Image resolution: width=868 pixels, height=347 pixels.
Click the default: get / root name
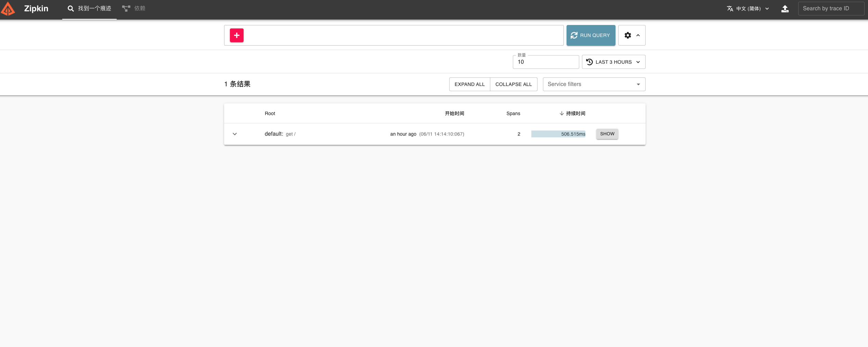point(280,134)
